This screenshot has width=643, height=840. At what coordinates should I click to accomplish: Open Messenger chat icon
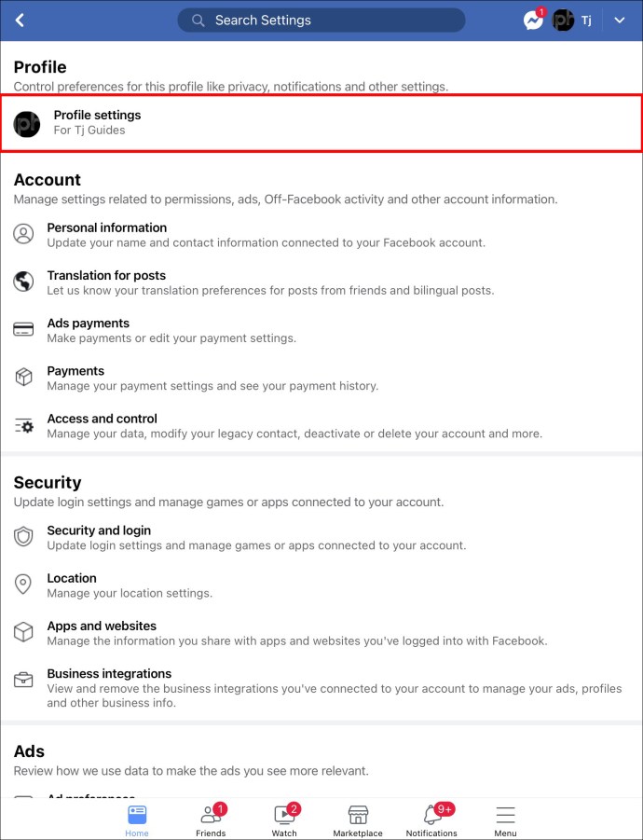(x=533, y=21)
